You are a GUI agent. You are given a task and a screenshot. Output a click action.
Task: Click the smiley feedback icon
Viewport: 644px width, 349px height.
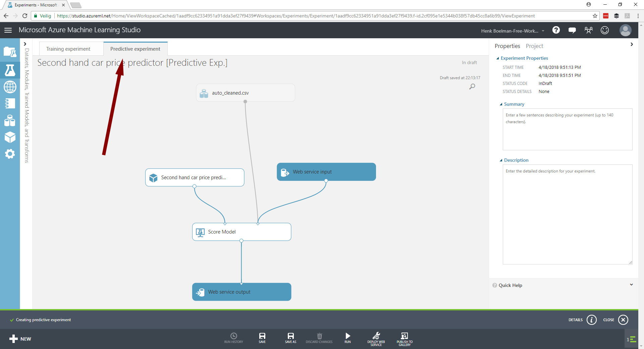coord(605,30)
